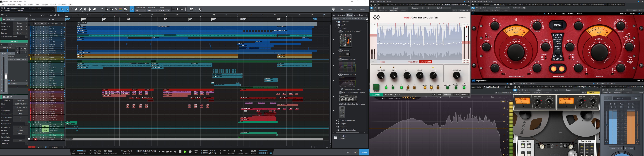Select the Mute tool
Screen dimensions: 644x156
pos(85,9)
